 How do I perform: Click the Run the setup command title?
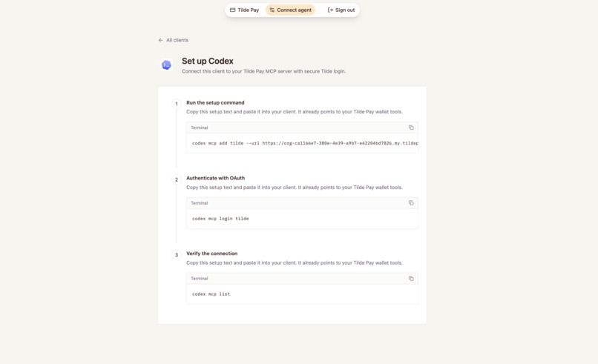coord(215,102)
